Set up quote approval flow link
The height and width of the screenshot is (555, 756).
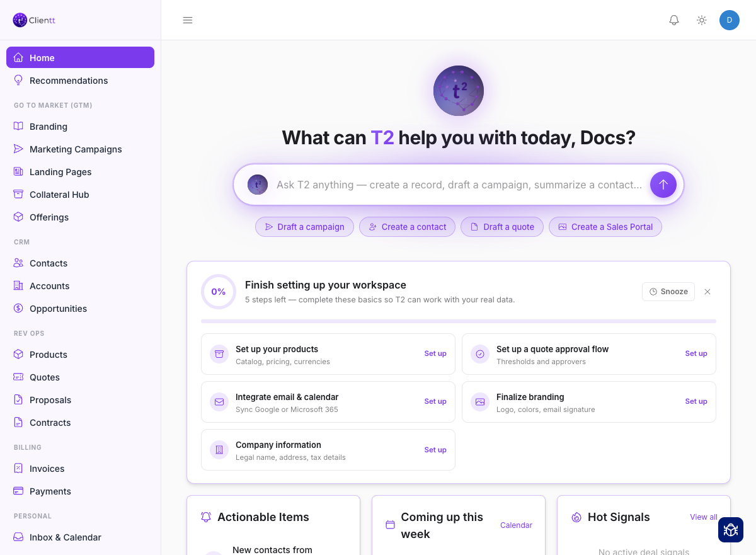coord(696,353)
